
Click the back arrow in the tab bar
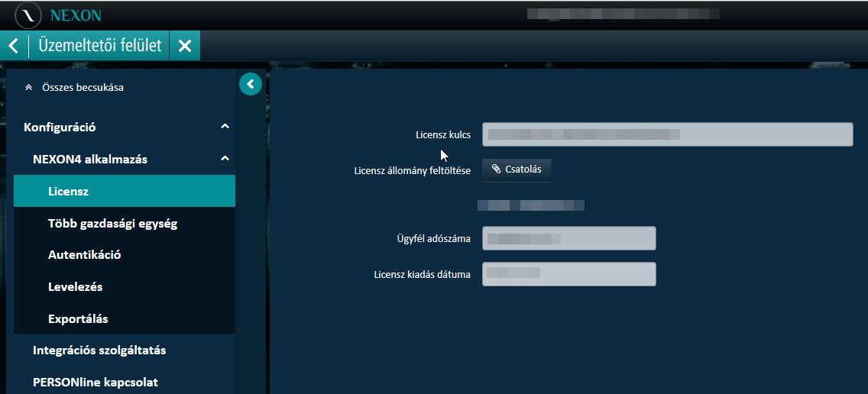pos(13,46)
